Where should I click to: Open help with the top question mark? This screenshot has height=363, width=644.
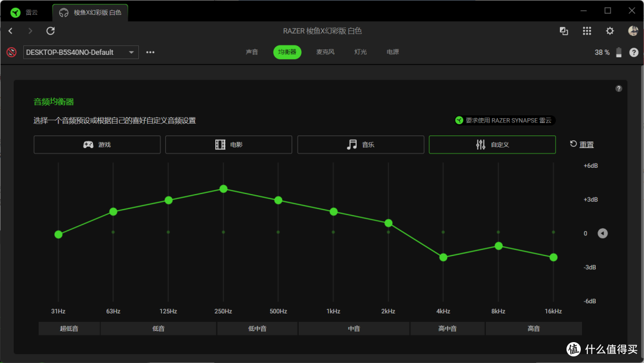tap(634, 52)
